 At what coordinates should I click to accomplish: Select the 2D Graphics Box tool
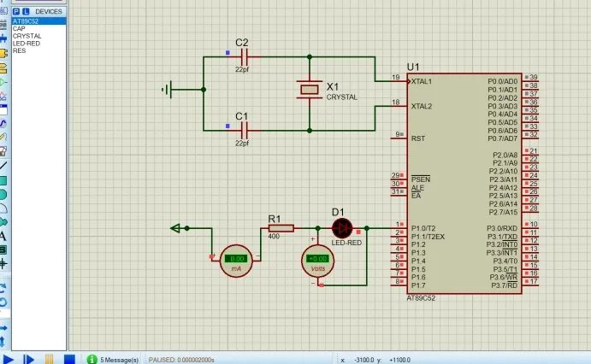[x=3, y=180]
